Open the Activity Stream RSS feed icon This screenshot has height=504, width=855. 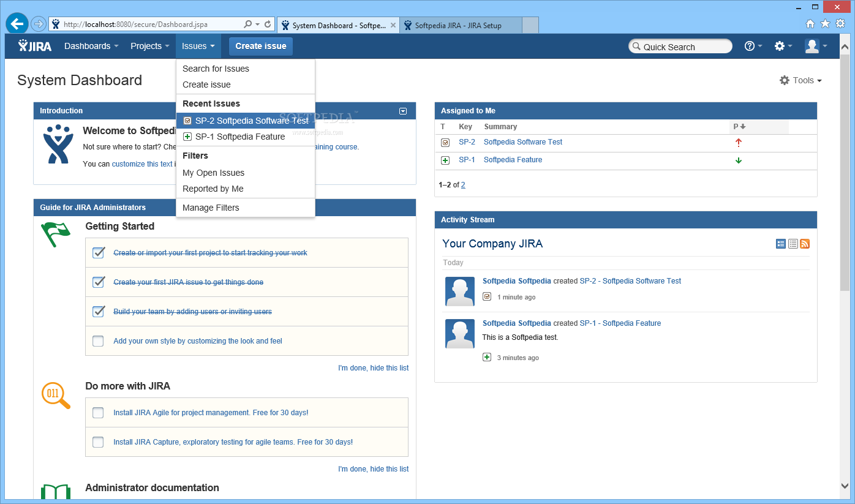click(805, 244)
